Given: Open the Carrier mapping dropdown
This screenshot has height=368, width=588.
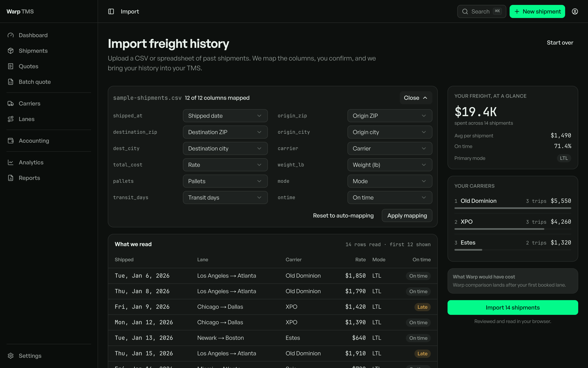Looking at the screenshot, I should 390,148.
